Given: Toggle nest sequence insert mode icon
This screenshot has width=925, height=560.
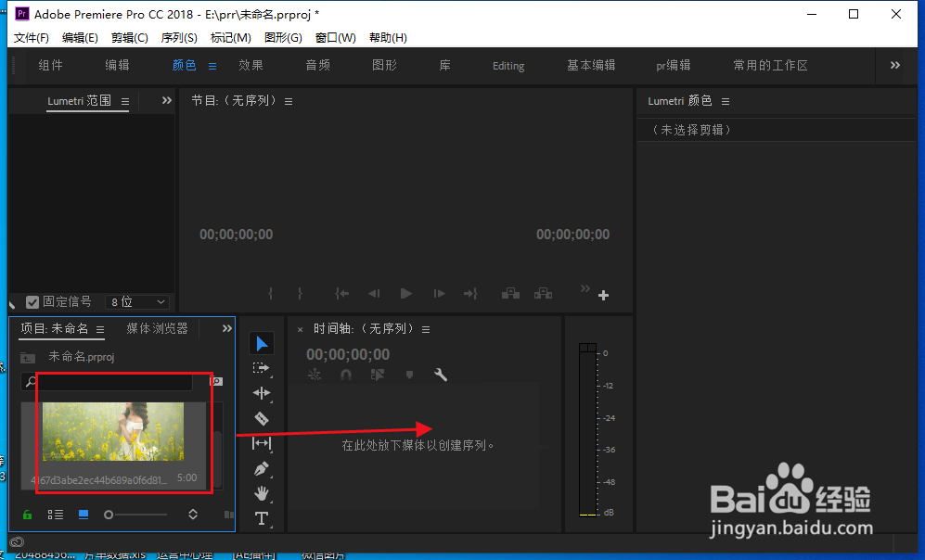Looking at the screenshot, I should 315,375.
